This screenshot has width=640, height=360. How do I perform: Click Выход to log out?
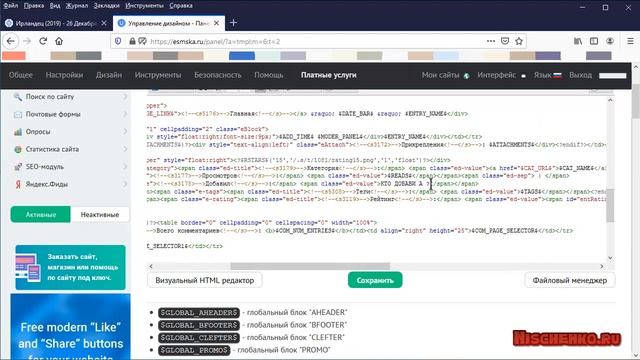pos(580,75)
